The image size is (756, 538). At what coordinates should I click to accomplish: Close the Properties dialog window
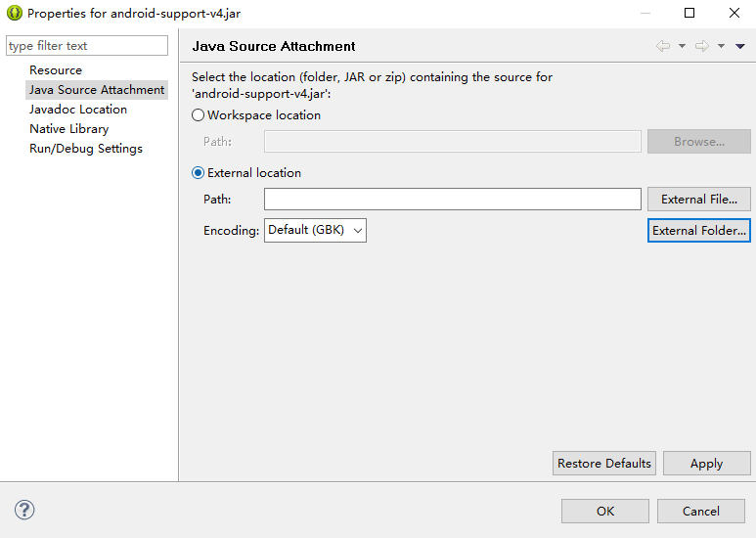[x=734, y=13]
